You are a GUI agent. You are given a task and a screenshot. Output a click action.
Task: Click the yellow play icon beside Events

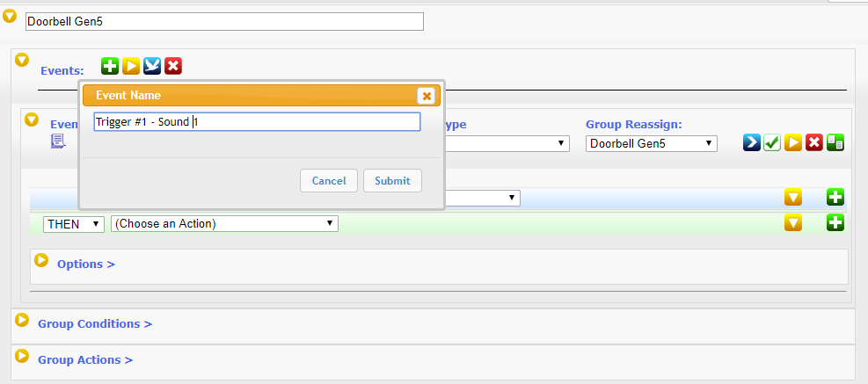point(131,66)
